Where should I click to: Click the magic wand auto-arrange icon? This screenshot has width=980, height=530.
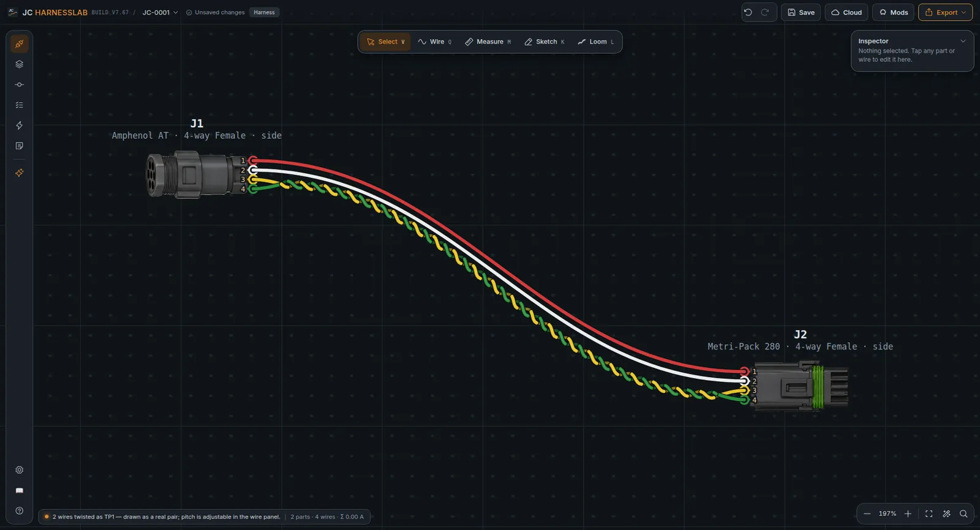(x=946, y=514)
